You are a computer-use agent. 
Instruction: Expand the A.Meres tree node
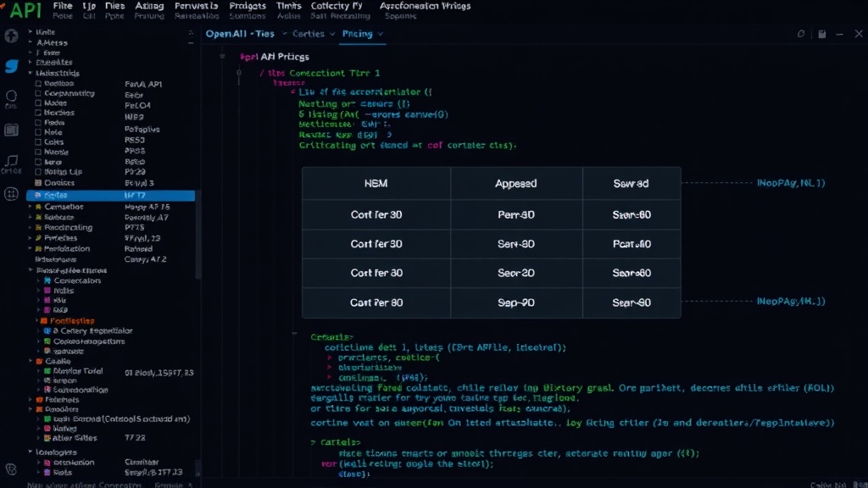(31, 42)
